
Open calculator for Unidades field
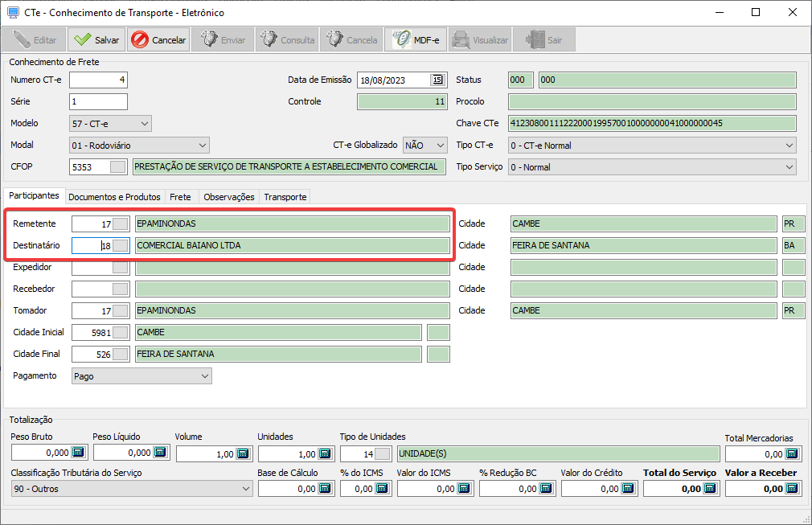pyautogui.click(x=325, y=453)
